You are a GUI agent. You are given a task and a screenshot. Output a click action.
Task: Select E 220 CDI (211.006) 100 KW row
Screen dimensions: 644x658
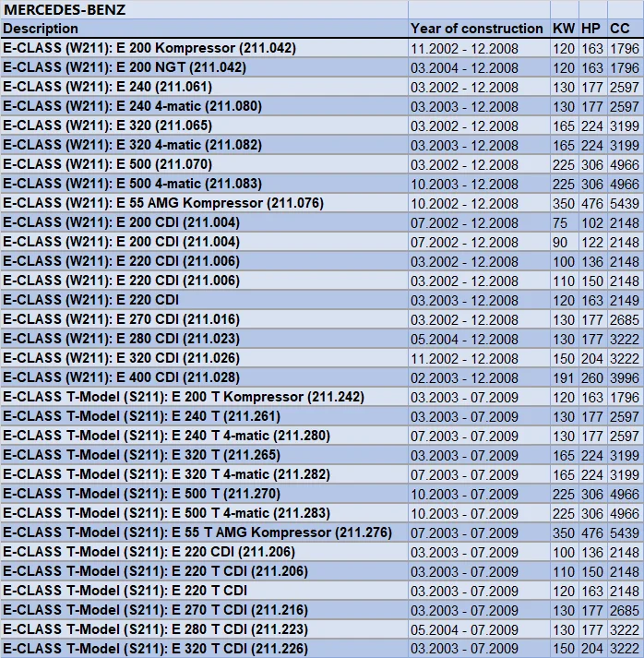coord(322,261)
